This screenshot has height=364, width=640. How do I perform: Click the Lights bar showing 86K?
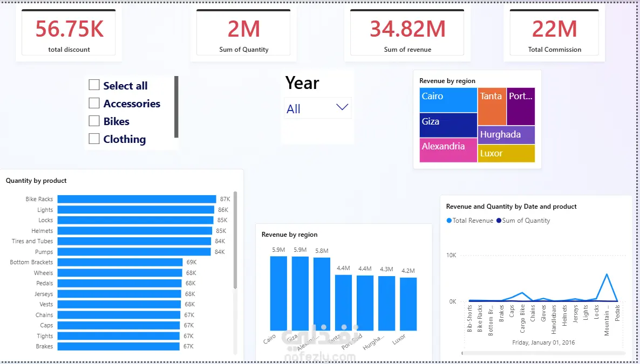(136, 210)
